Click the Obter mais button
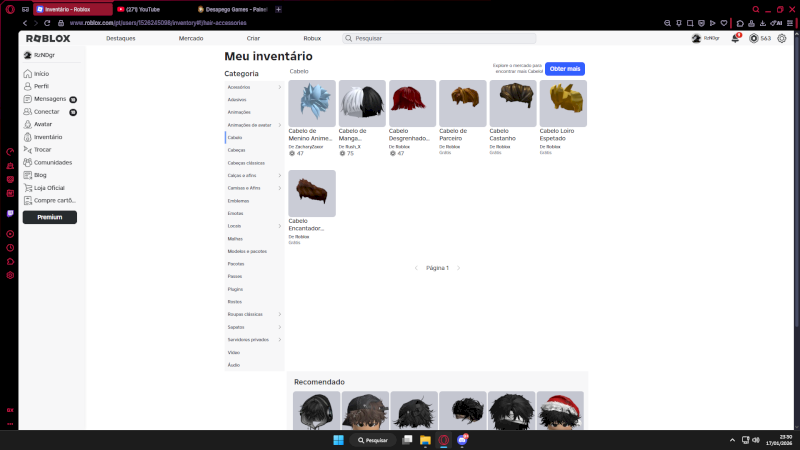The height and width of the screenshot is (450, 800). (564, 69)
